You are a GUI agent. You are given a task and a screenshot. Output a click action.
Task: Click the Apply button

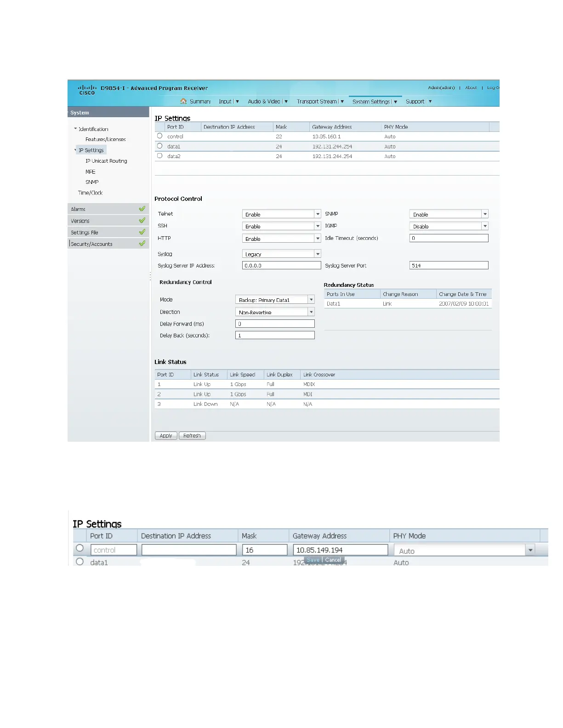(x=166, y=436)
